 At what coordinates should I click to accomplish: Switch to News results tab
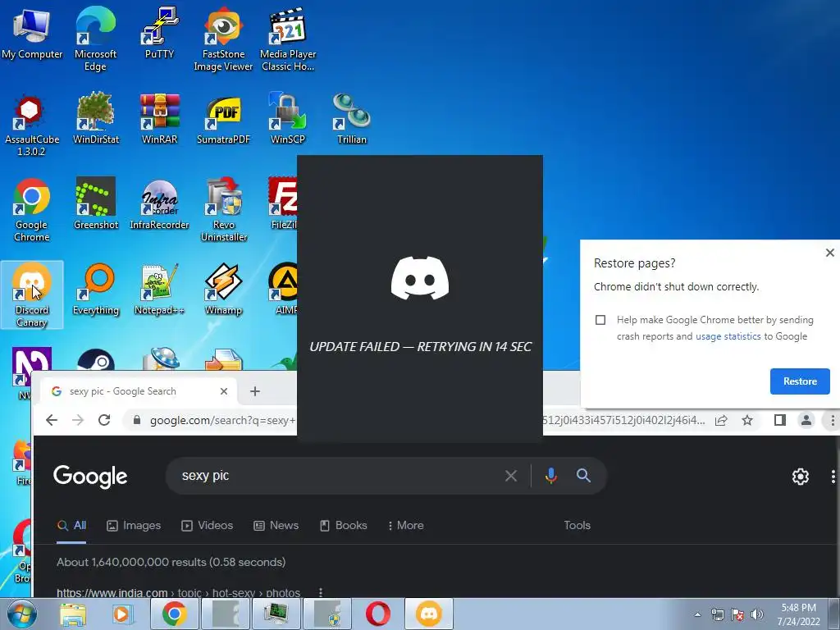point(276,526)
